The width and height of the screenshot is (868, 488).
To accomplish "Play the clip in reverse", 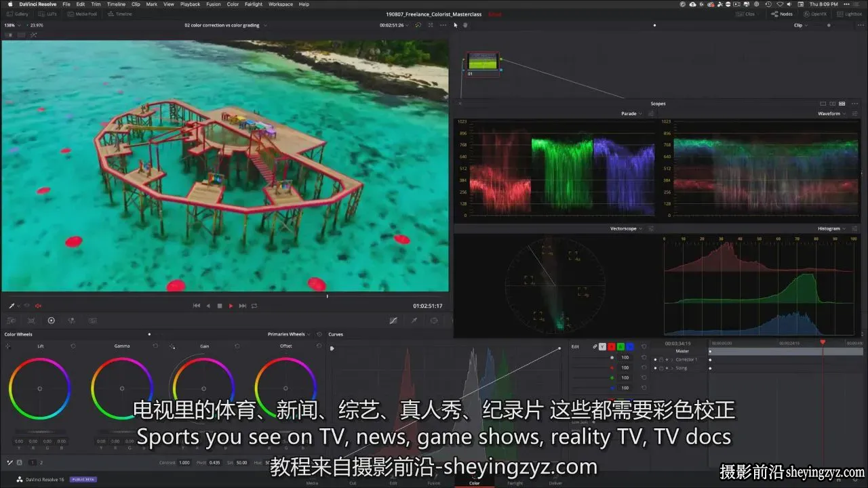I will point(208,306).
